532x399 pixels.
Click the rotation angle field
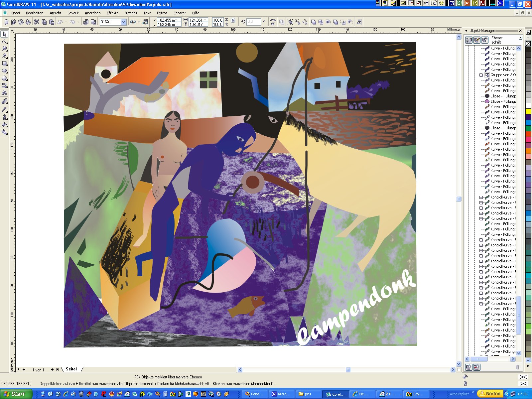coord(253,22)
